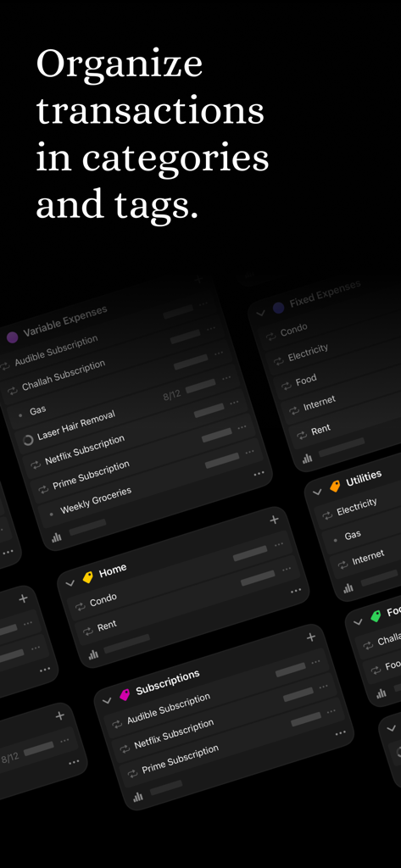The image size is (401, 868).
Task: Select the Subscriptions tag title
Action: pos(168,682)
